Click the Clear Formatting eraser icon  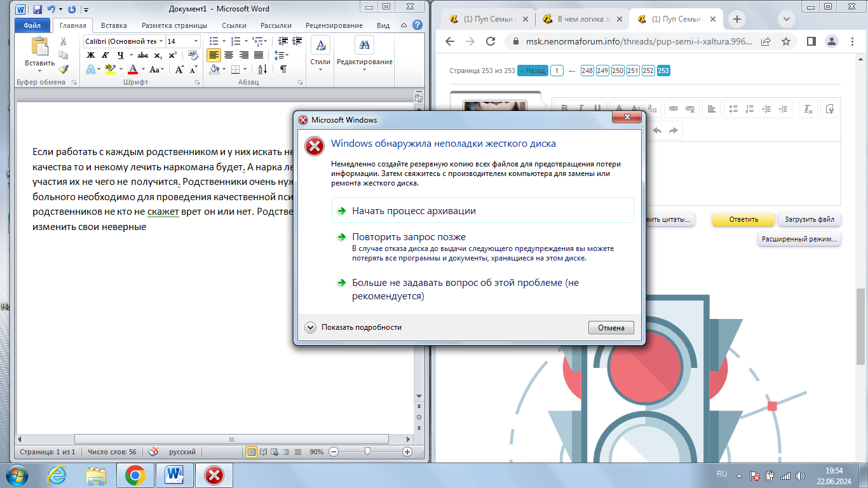click(192, 55)
